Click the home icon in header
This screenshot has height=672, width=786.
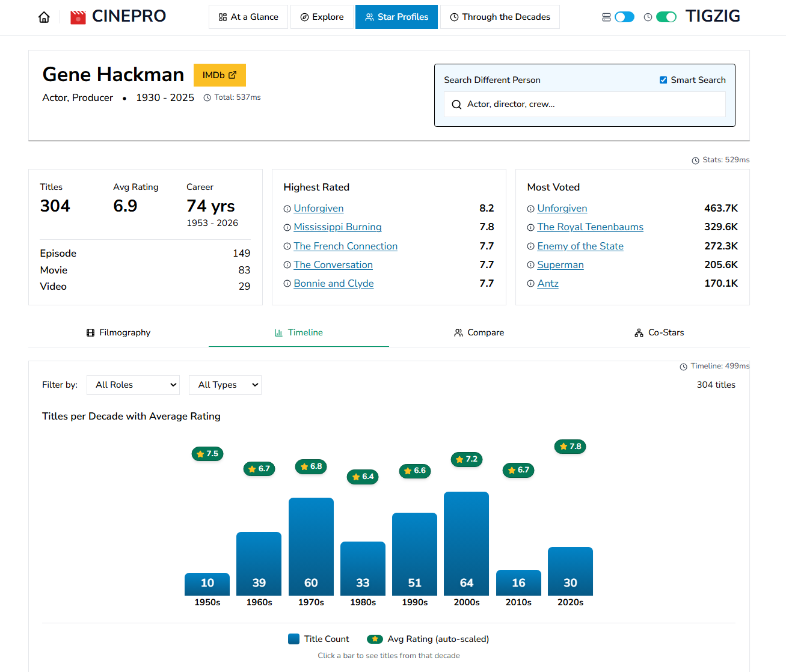(44, 17)
